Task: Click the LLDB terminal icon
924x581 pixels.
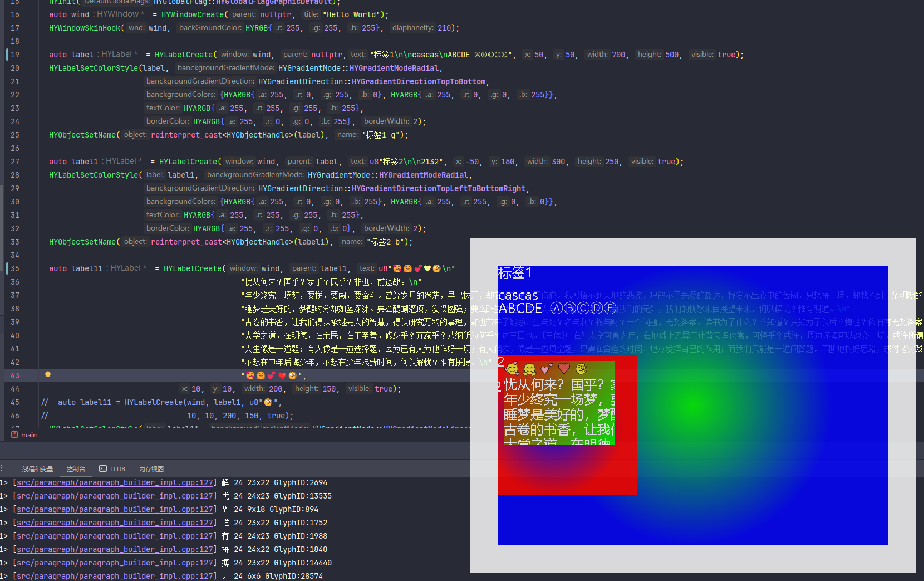Action: coord(103,469)
